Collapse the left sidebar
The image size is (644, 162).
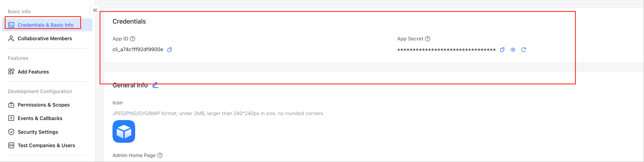click(95, 10)
